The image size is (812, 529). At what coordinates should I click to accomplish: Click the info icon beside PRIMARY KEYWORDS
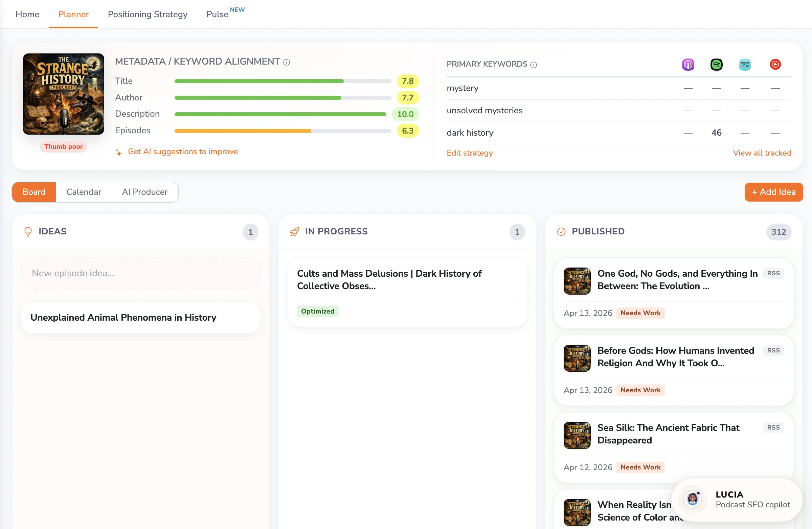pyautogui.click(x=534, y=65)
